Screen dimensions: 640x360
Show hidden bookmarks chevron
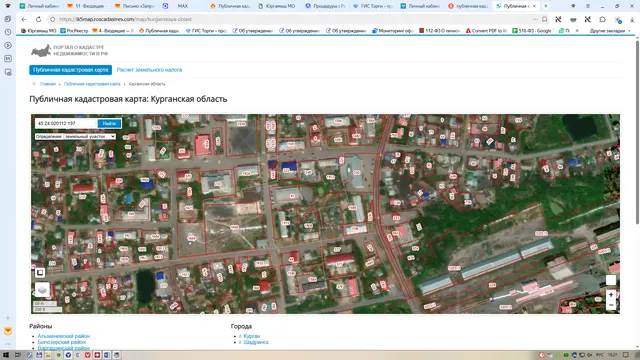(x=577, y=31)
